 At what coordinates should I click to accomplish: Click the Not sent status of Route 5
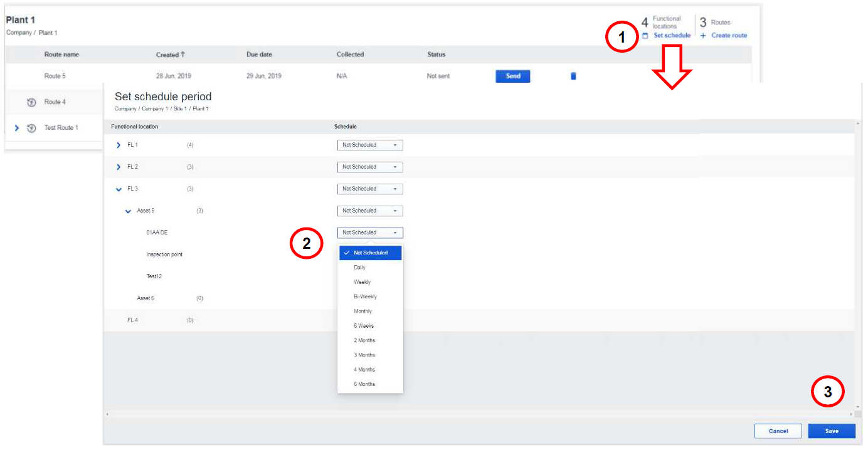click(x=438, y=76)
